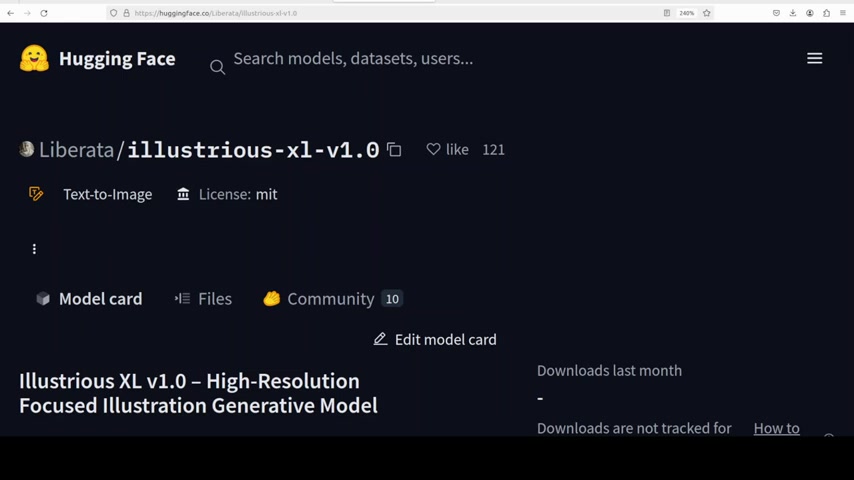Image resolution: width=854 pixels, height=480 pixels.
Task: Click the Hugging Face logo
Action: pyautogui.click(x=34, y=59)
